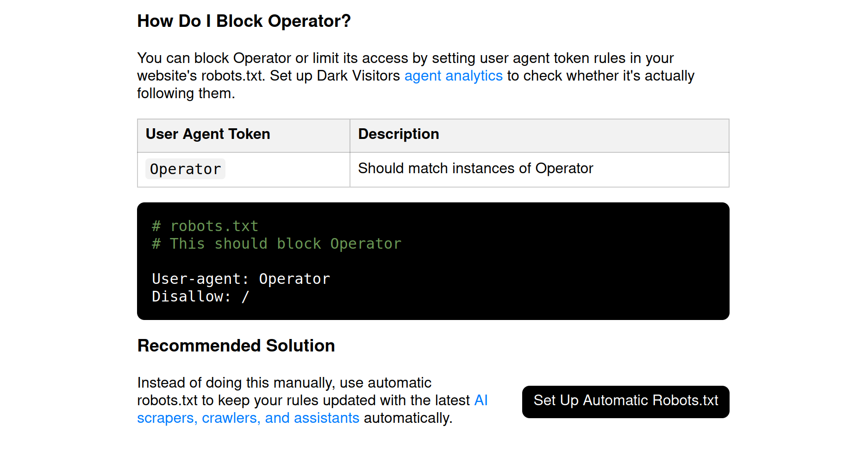
Task: Click 'Dark Visitors' in the intro paragraph
Action: coord(358,76)
